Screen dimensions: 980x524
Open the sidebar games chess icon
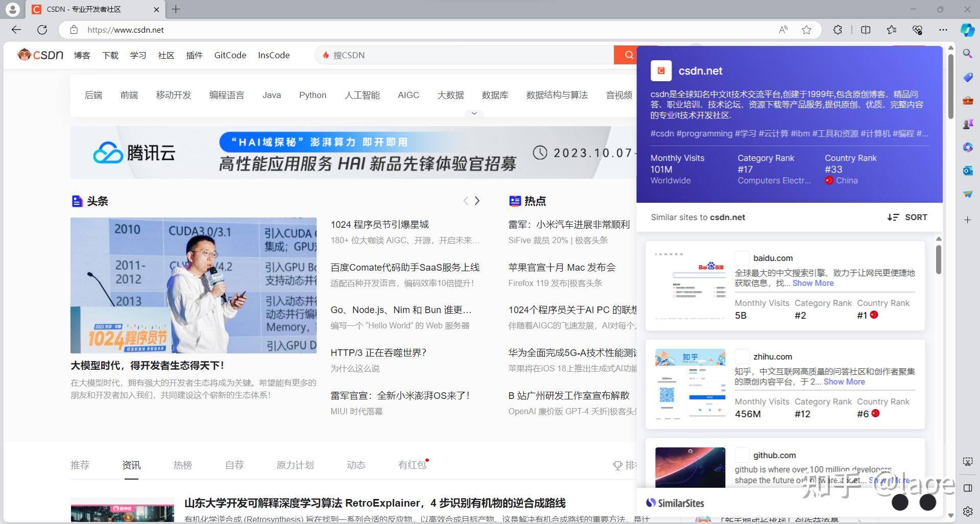tap(968, 124)
